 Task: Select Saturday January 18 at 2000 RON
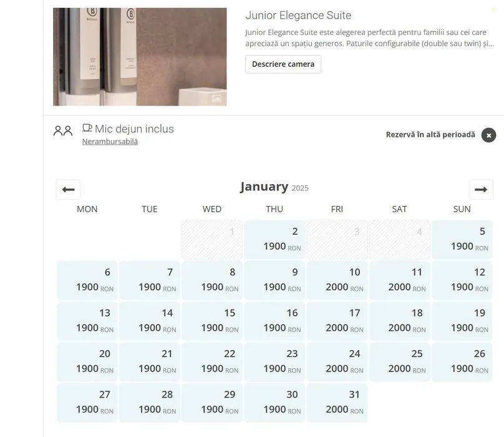(399, 321)
